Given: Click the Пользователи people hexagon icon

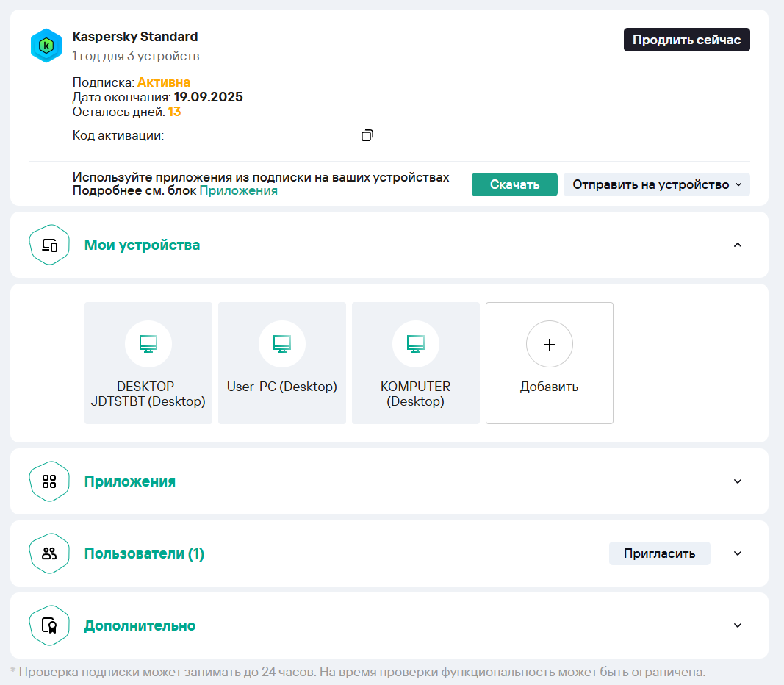Looking at the screenshot, I should pos(49,553).
